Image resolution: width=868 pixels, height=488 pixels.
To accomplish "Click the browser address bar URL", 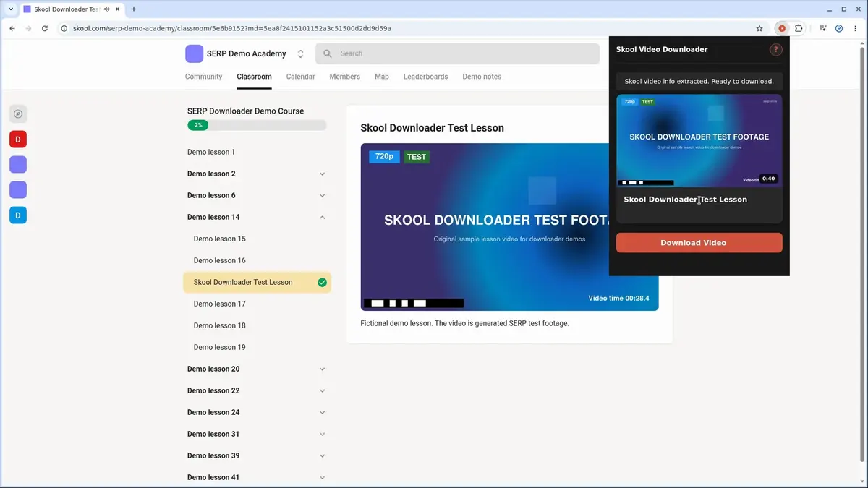I will [232, 28].
